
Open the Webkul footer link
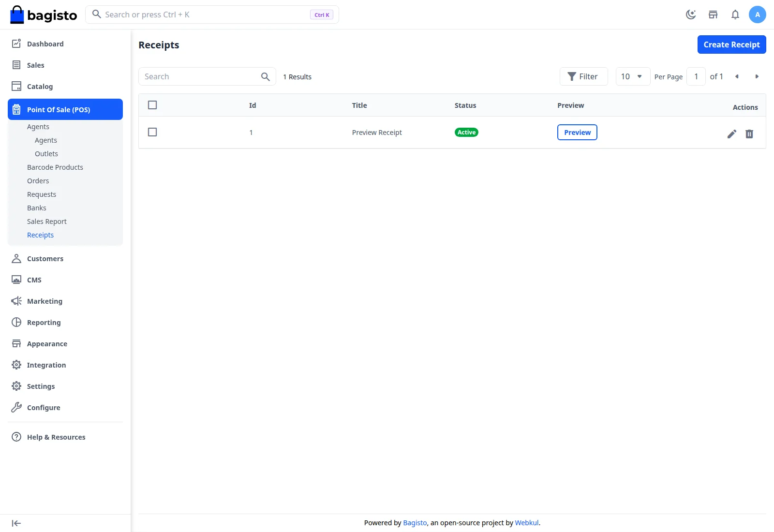click(x=527, y=523)
